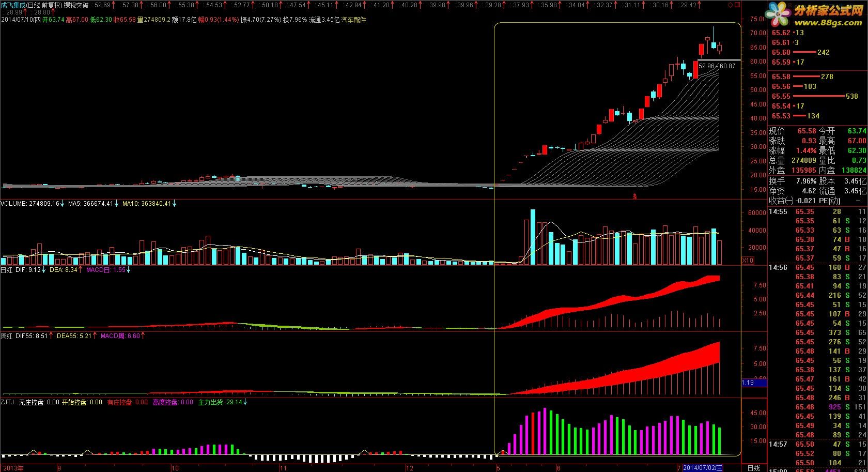Click the ZJTJ indicator title

point(8,402)
